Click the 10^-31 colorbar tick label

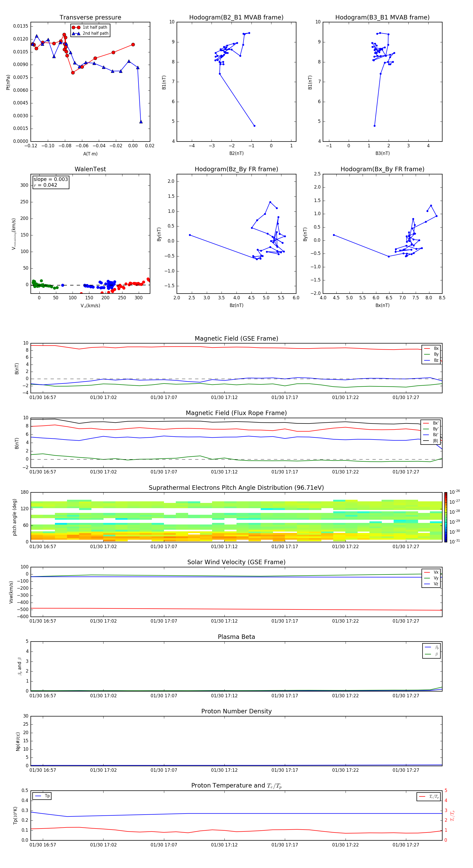455,542
